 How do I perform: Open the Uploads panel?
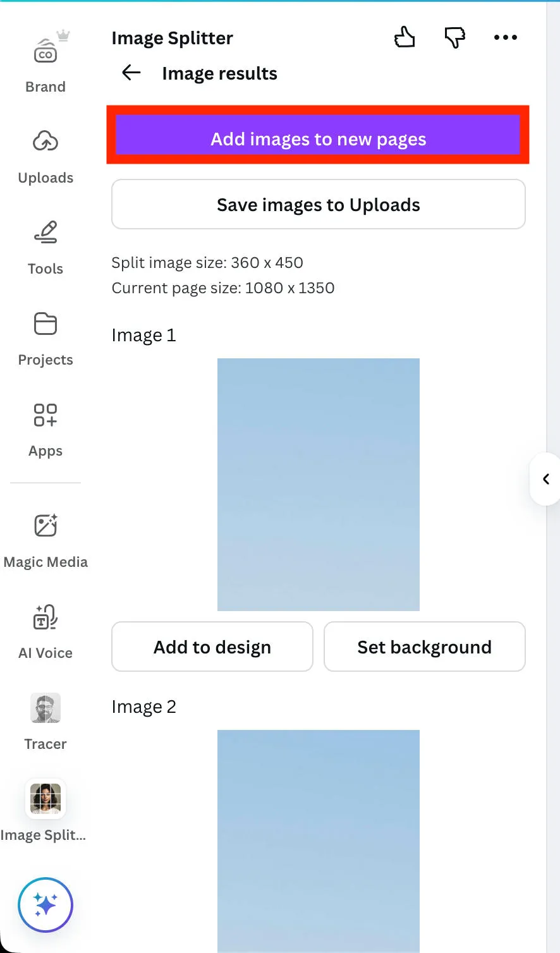(46, 155)
